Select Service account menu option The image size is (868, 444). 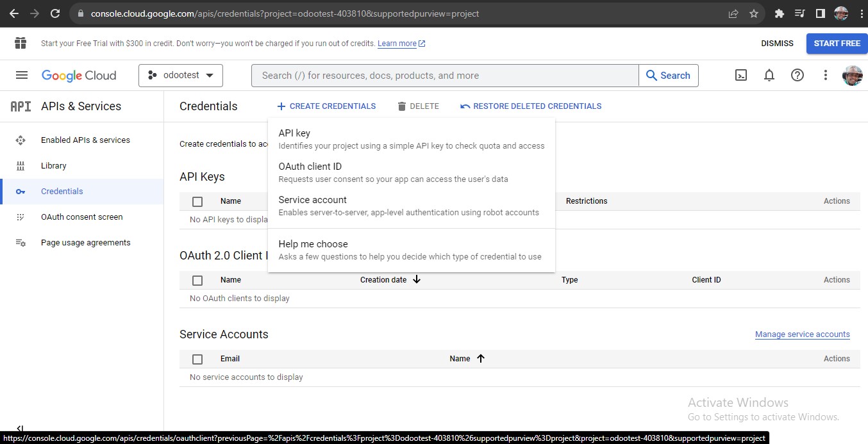[x=412, y=206]
